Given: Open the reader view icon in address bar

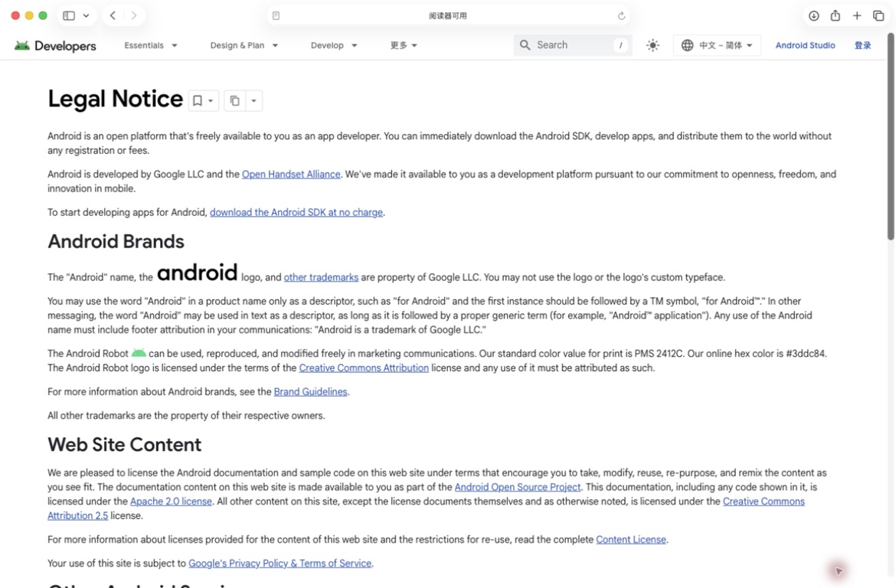Looking at the screenshot, I should [276, 16].
